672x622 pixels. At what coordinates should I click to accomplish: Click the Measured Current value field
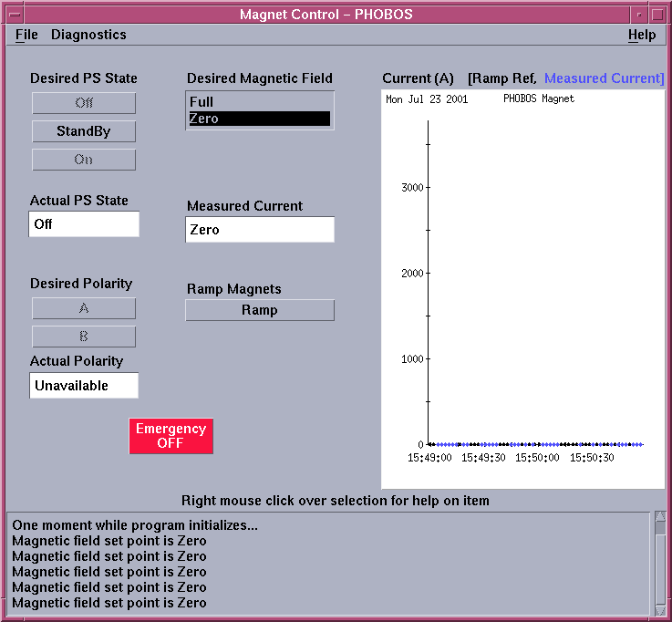(260, 230)
